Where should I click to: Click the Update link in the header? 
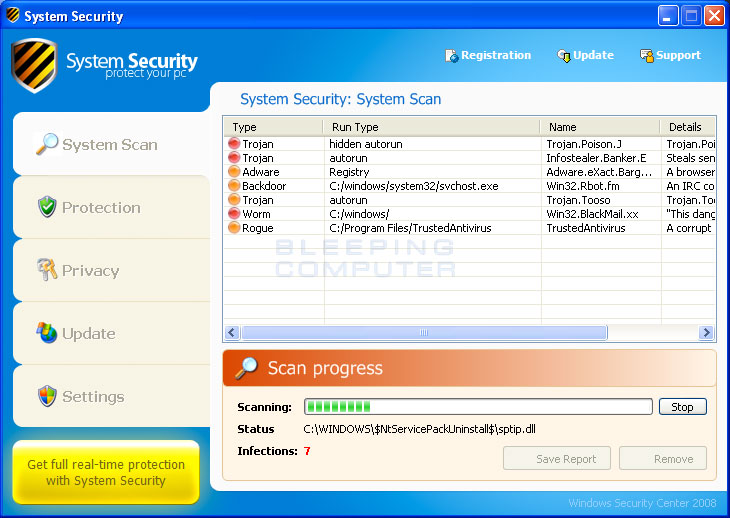click(585, 55)
